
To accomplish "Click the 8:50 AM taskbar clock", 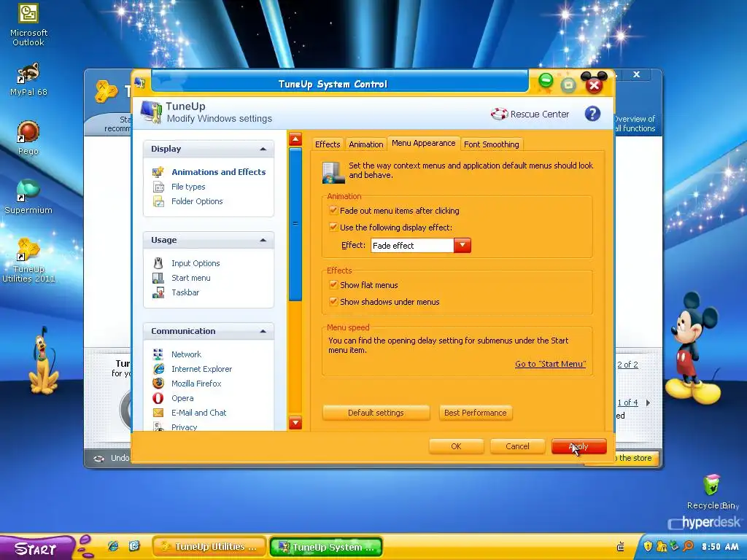I will (720, 547).
